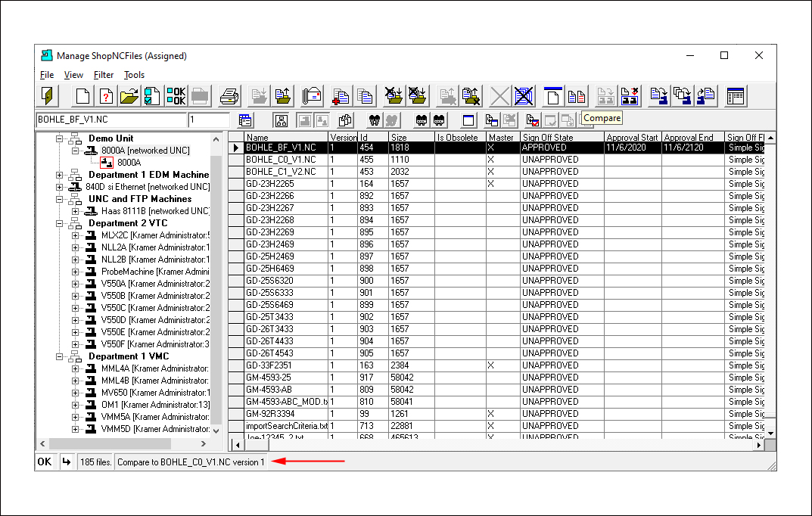Open the File menu
The image size is (812, 516).
[x=47, y=75]
